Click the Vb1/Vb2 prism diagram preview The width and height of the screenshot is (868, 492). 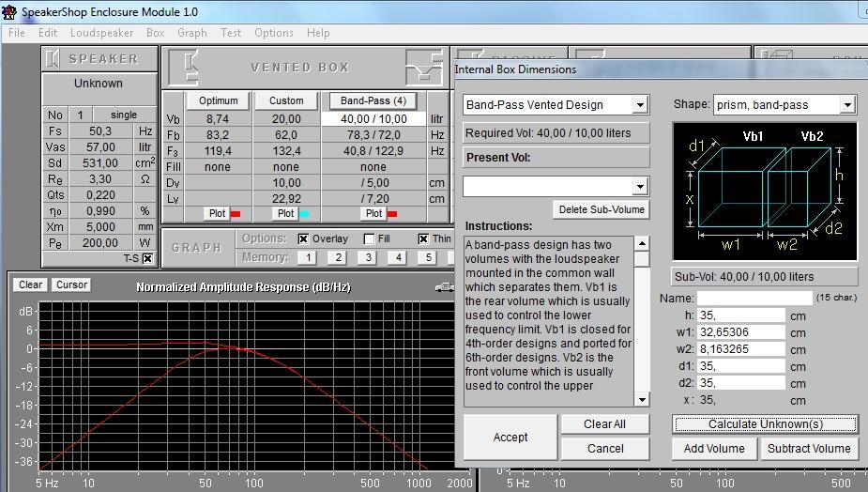(765, 192)
